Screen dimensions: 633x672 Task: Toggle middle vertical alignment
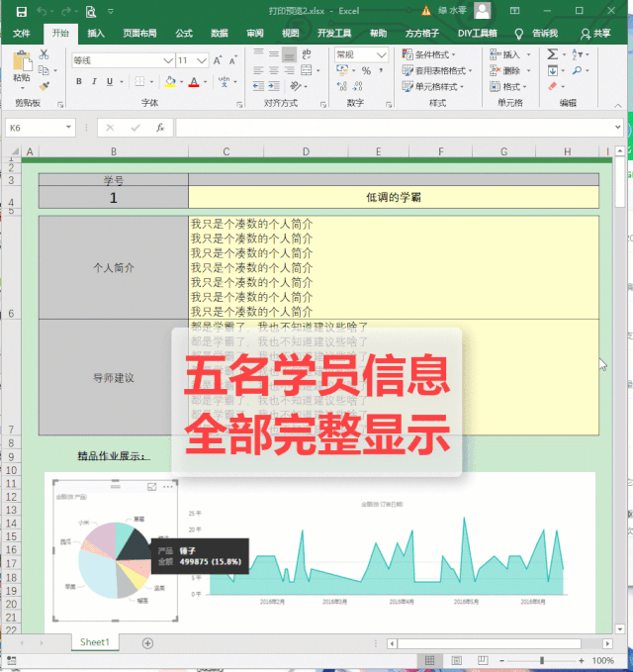pyautogui.click(x=274, y=54)
